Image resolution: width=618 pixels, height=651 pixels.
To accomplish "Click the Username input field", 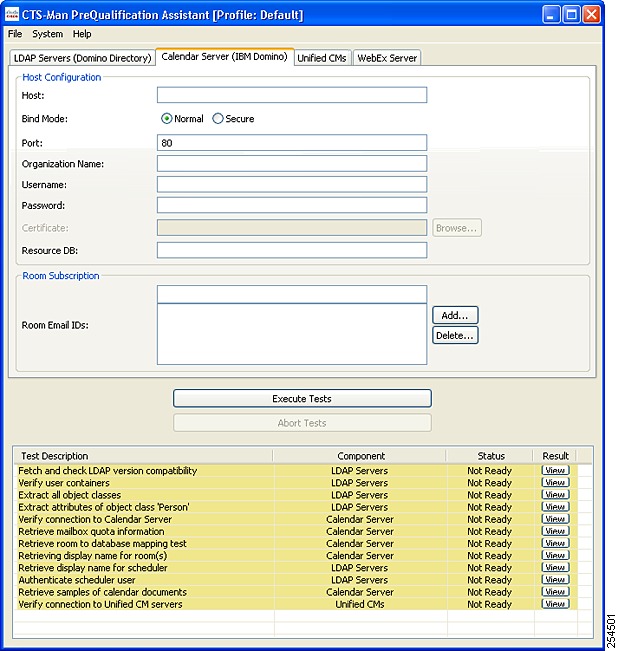I will [x=292, y=184].
